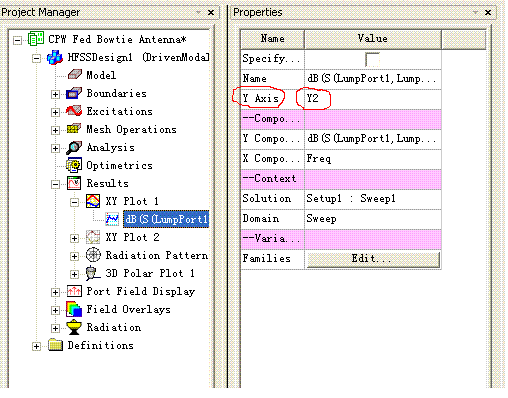Viewport: 508px width, 398px height.
Task: Click the 3D Polar Plot 1 icon
Action: pyautogui.click(x=93, y=273)
